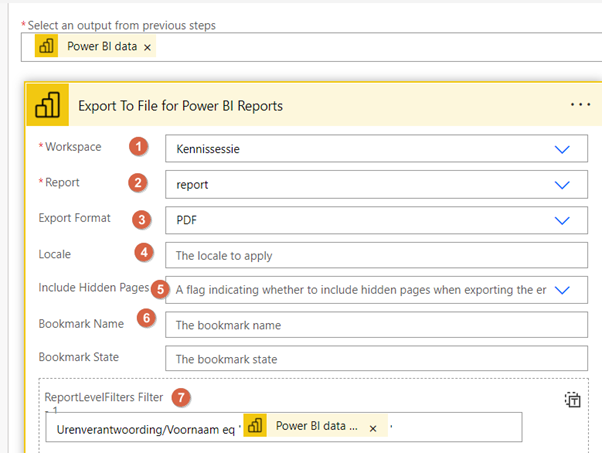
Task: Expand the Workspace dropdown showing Kennissessie
Action: tap(376, 149)
